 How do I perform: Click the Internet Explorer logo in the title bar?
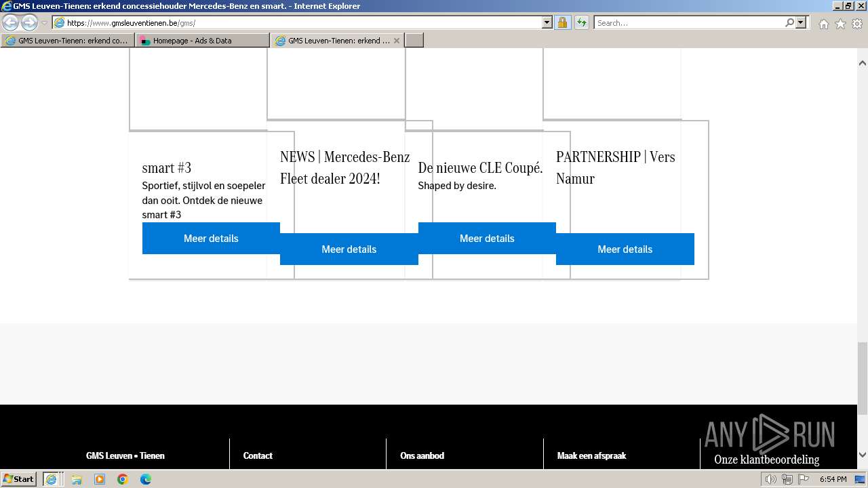[7, 6]
